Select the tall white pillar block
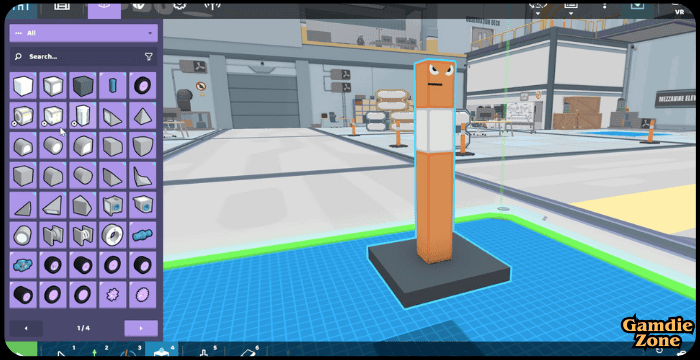The height and width of the screenshot is (360, 700). (83, 116)
